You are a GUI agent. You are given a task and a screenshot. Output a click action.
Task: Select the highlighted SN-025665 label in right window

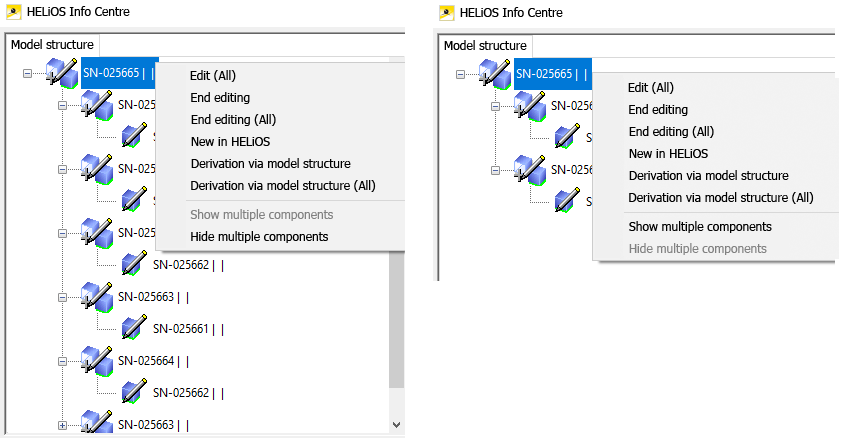coord(552,74)
